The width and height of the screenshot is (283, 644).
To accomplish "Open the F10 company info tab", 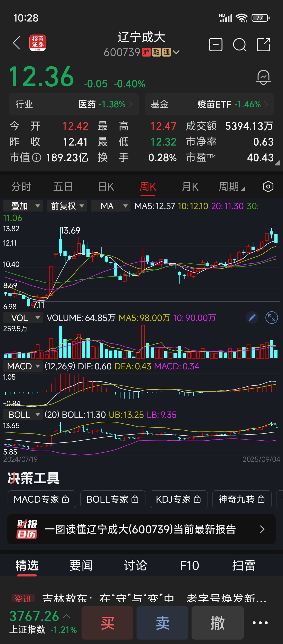I will pyautogui.click(x=189, y=565).
